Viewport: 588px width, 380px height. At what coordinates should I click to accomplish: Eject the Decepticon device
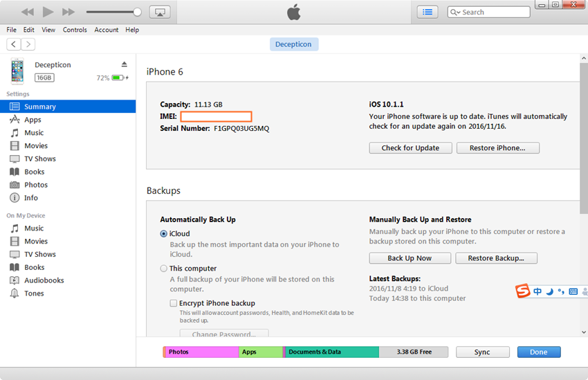[125, 64]
